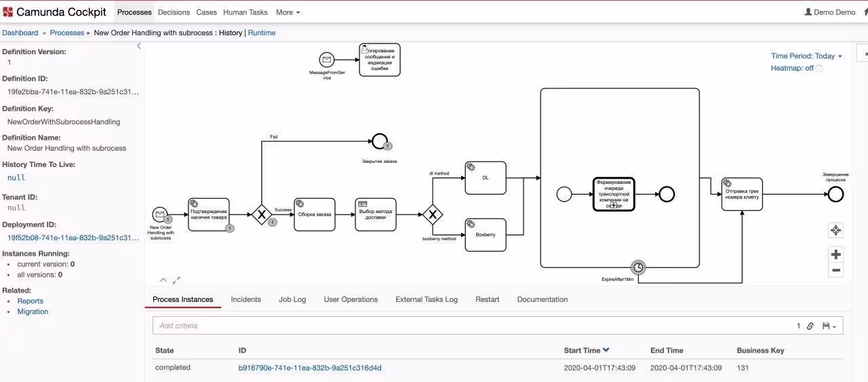868x382 pixels.
Task: Select the DL service task
Action: 486,178
